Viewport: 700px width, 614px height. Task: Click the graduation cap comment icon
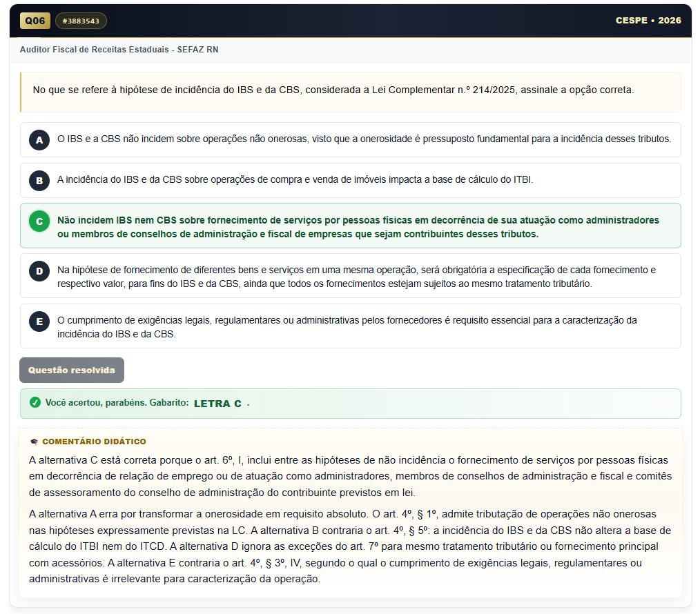[34, 442]
